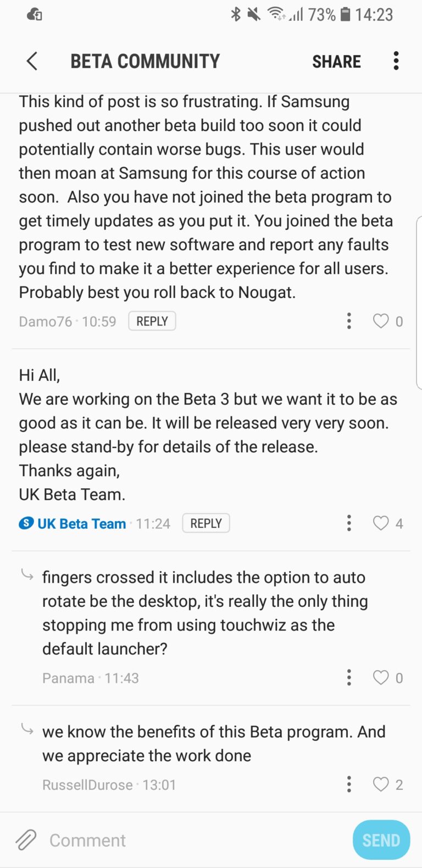Open the top-bar three-dot overflow menu
Screen dimensions: 422x868
click(396, 61)
